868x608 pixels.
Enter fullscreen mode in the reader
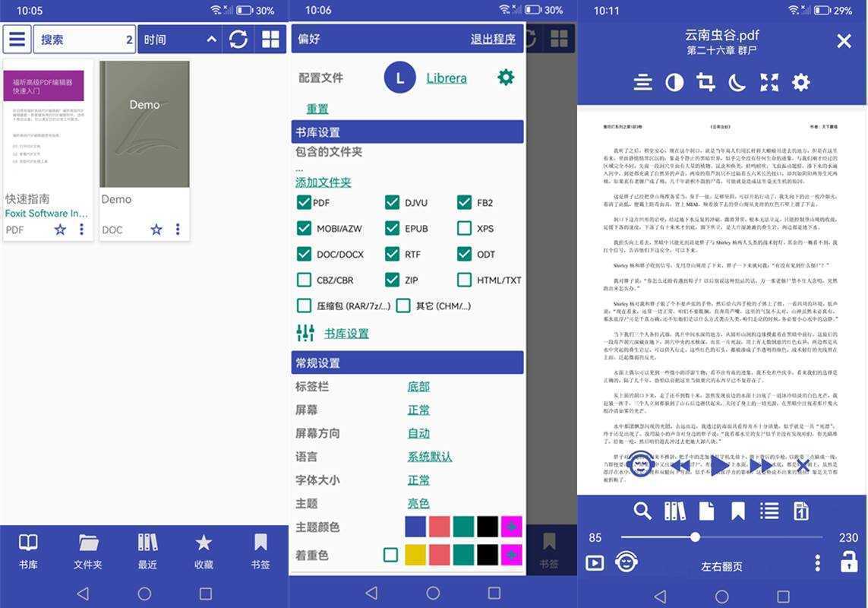click(x=769, y=81)
